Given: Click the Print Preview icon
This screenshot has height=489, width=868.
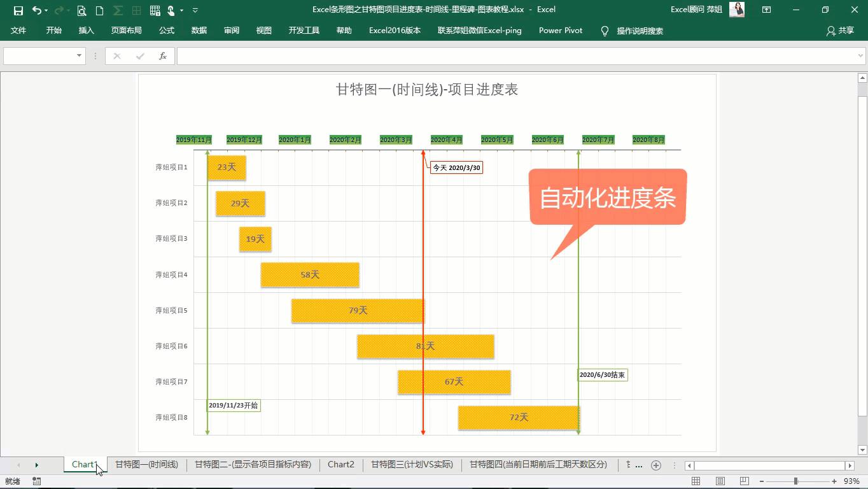Looking at the screenshot, I should click(81, 10).
